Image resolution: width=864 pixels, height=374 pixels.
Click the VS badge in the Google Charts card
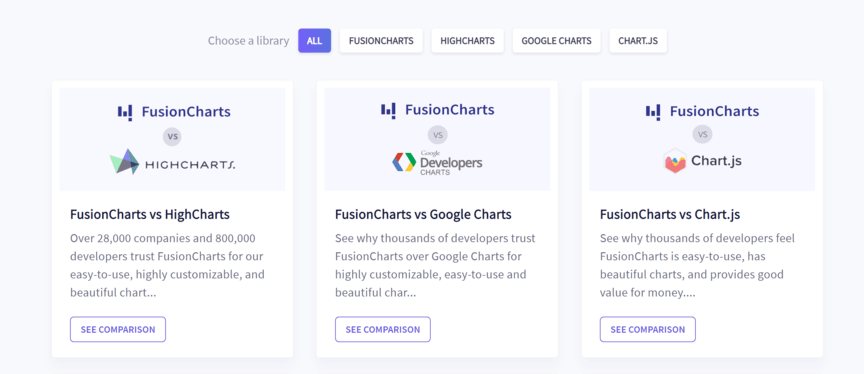tap(438, 134)
